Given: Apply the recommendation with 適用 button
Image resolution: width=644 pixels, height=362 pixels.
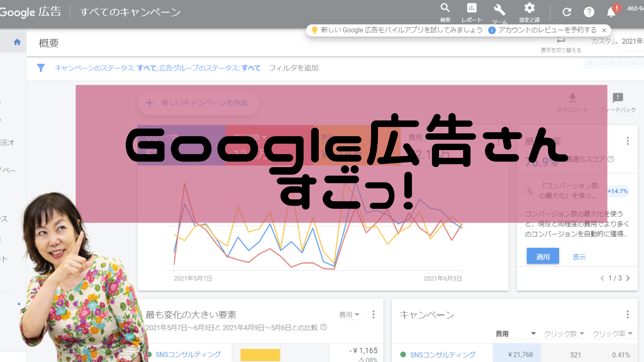Looking at the screenshot, I should [543, 256].
